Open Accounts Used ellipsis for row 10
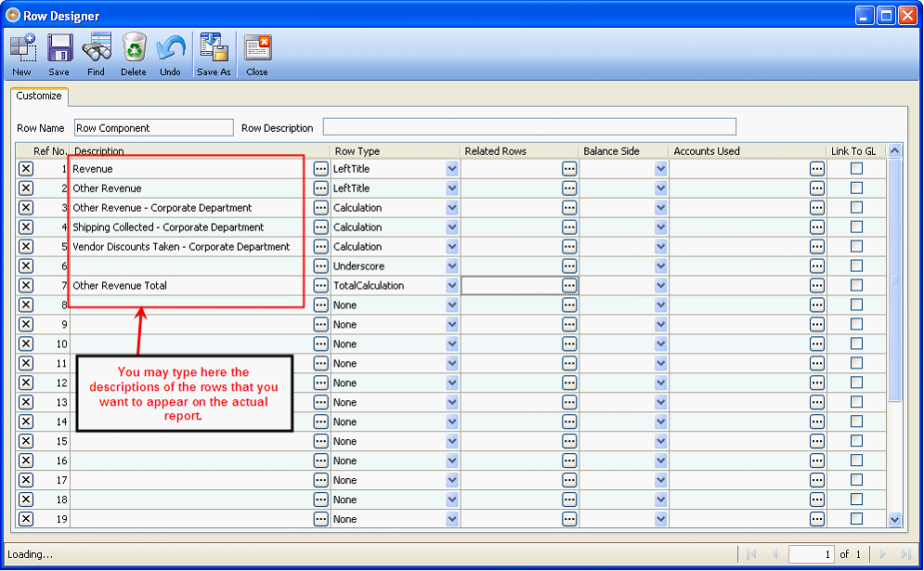The width and height of the screenshot is (924, 571). tap(817, 344)
